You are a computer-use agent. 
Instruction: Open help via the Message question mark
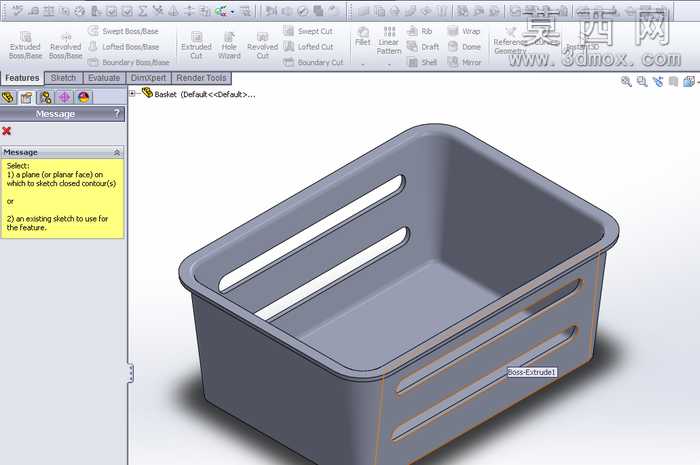[x=117, y=114]
